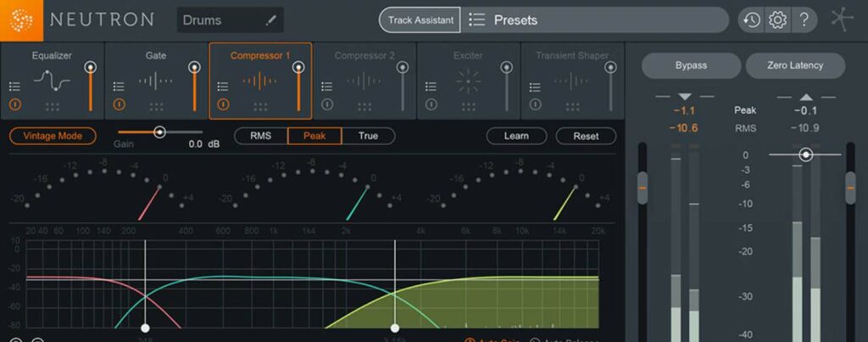
Task: Open the History clock icon
Action: [x=752, y=20]
